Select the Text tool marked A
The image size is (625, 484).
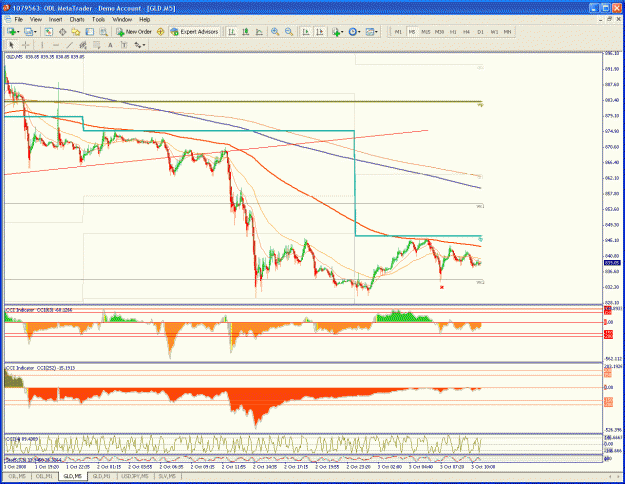pyautogui.click(x=110, y=45)
